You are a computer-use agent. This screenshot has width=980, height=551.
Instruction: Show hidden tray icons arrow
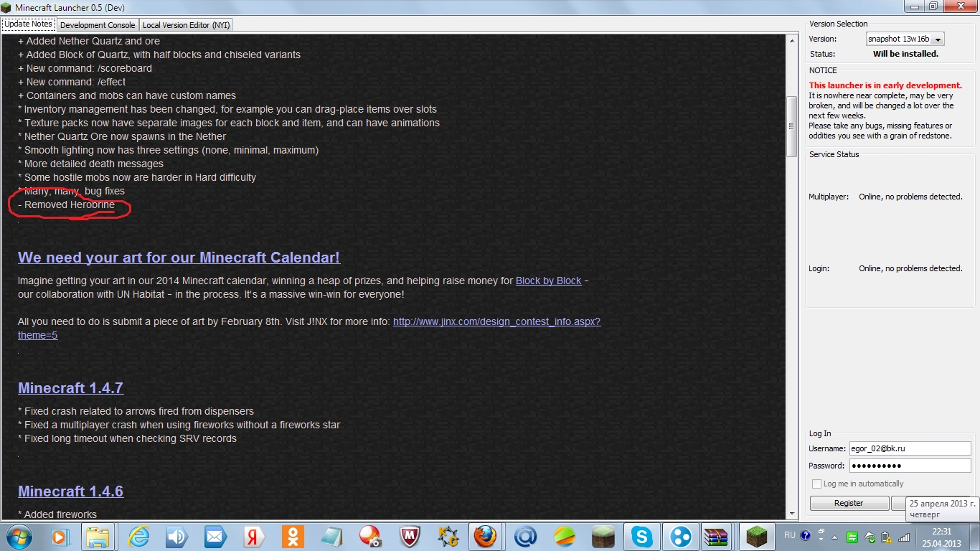(836, 537)
